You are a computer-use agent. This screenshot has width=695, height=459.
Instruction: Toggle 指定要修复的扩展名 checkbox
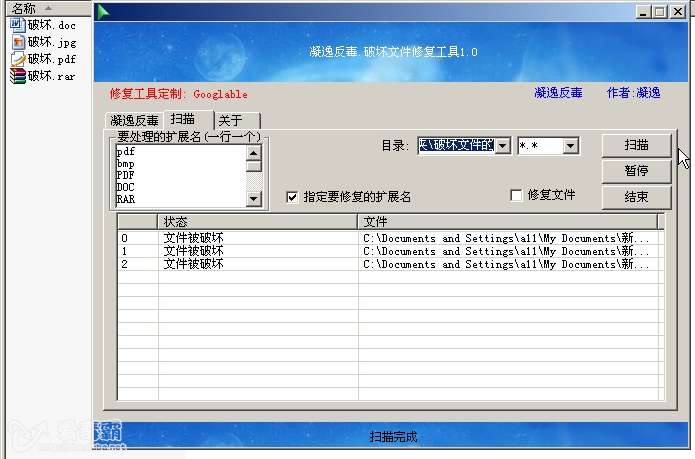click(292, 197)
